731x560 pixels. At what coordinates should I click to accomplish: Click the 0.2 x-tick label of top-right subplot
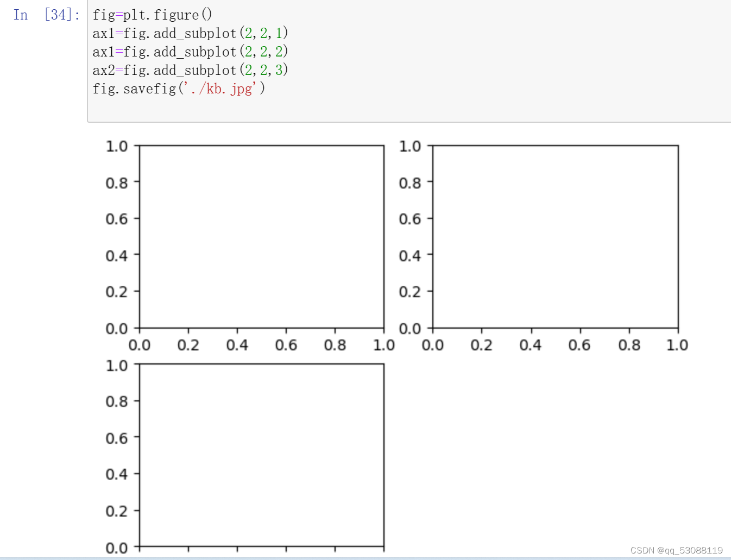pos(482,345)
